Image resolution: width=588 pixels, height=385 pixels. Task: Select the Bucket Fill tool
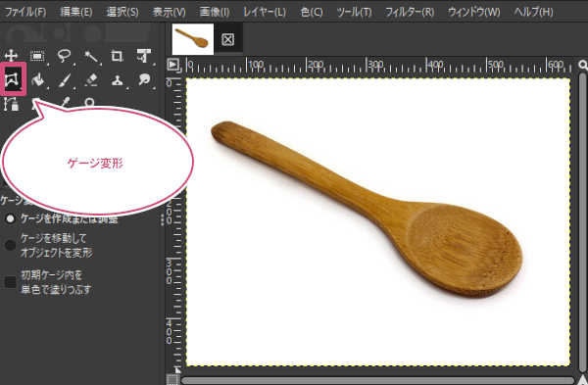(38, 80)
